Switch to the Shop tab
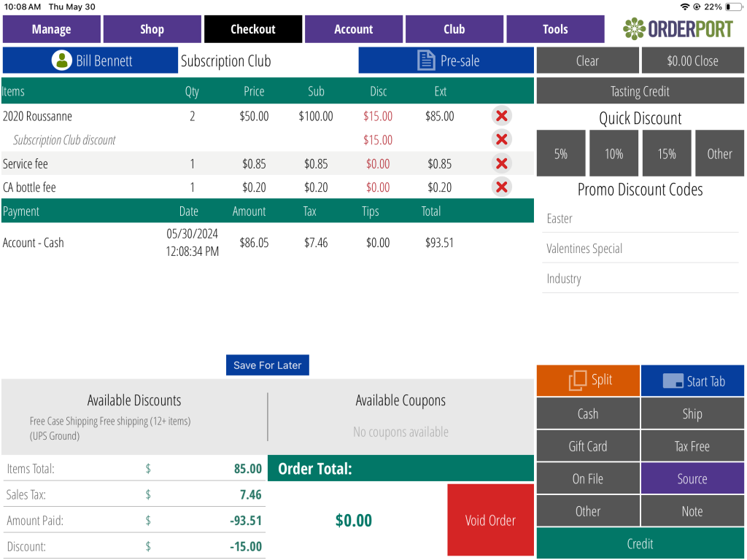747x560 pixels. click(x=152, y=29)
